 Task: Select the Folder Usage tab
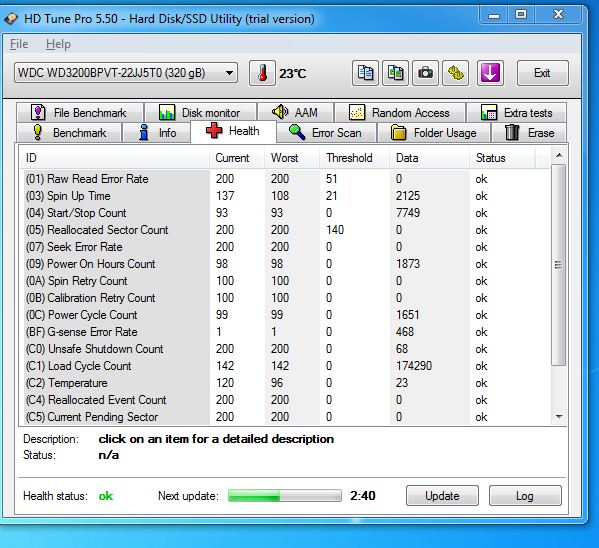434,133
